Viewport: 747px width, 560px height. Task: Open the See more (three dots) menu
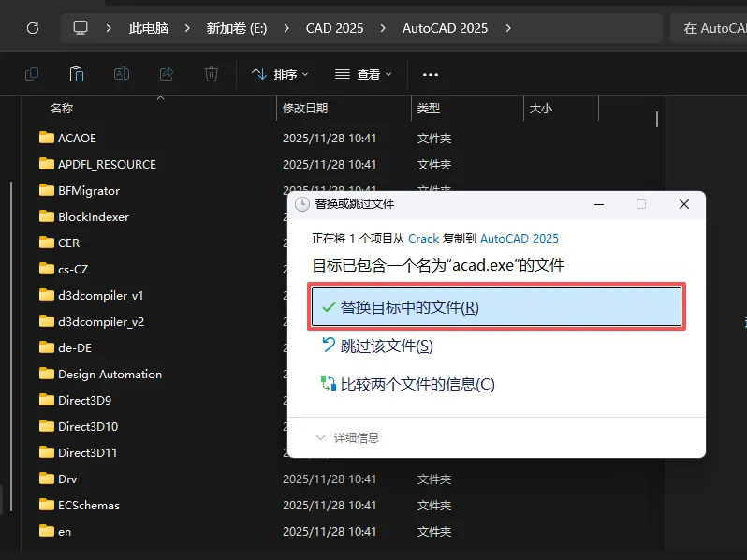click(x=431, y=74)
